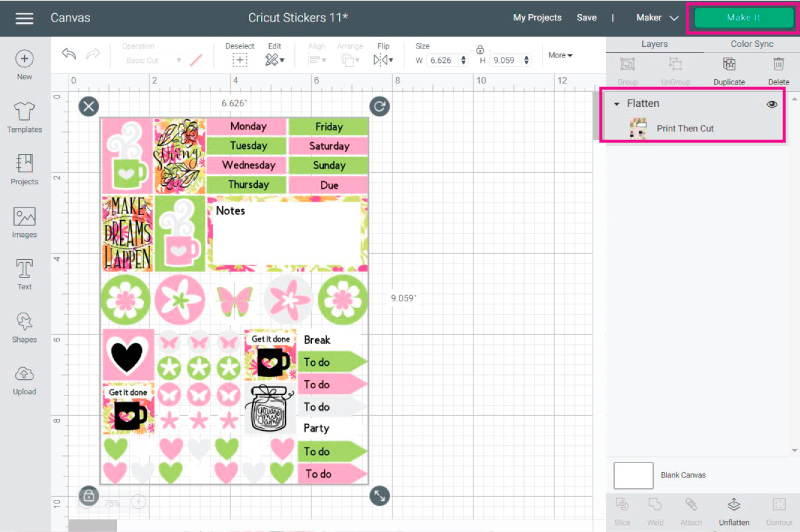
Task: Click the Width size field
Action: pos(443,60)
